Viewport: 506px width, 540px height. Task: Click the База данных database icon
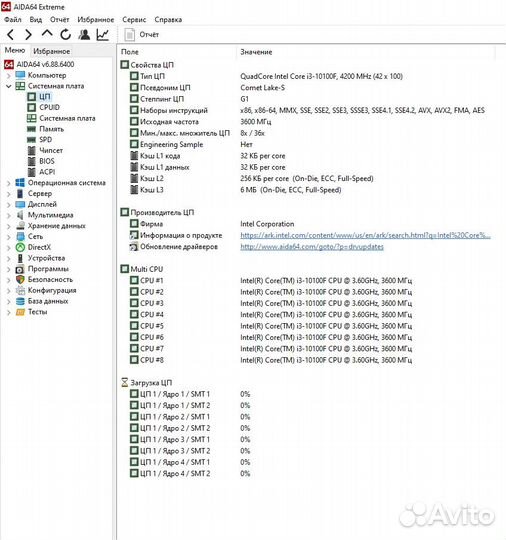coord(20,301)
